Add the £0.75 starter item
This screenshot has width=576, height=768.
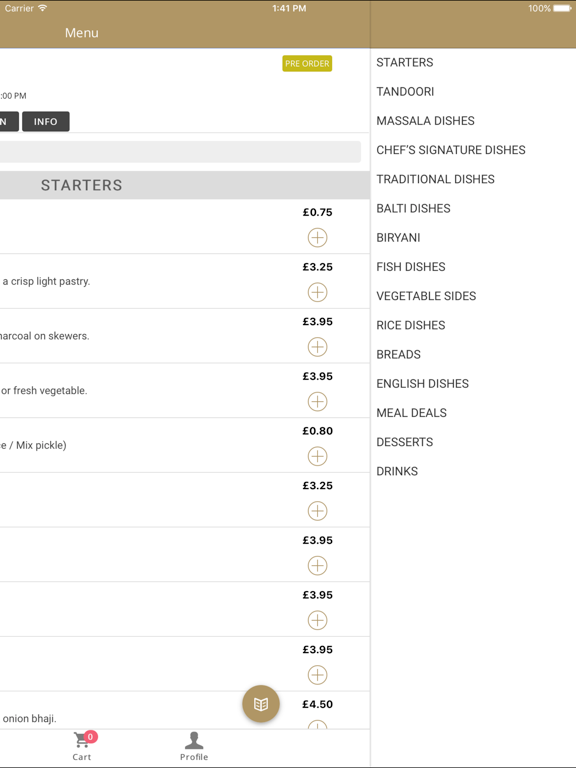tap(317, 238)
